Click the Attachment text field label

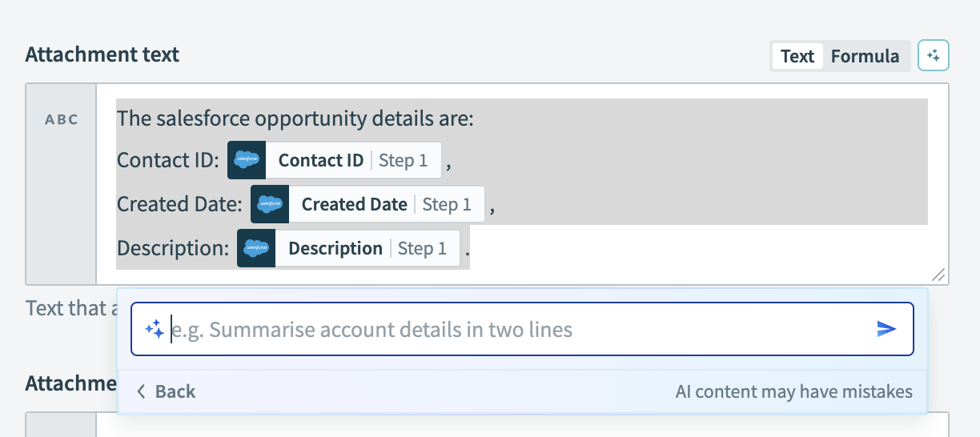[x=102, y=54]
